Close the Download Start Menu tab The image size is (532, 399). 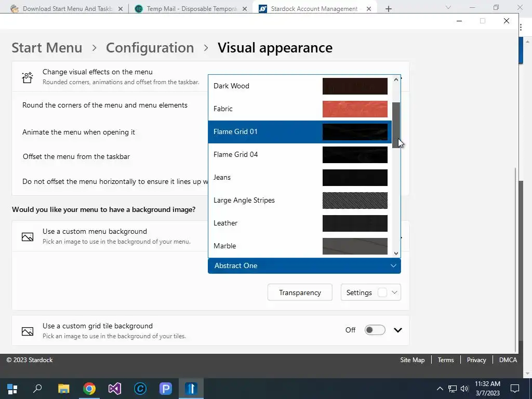tap(121, 9)
